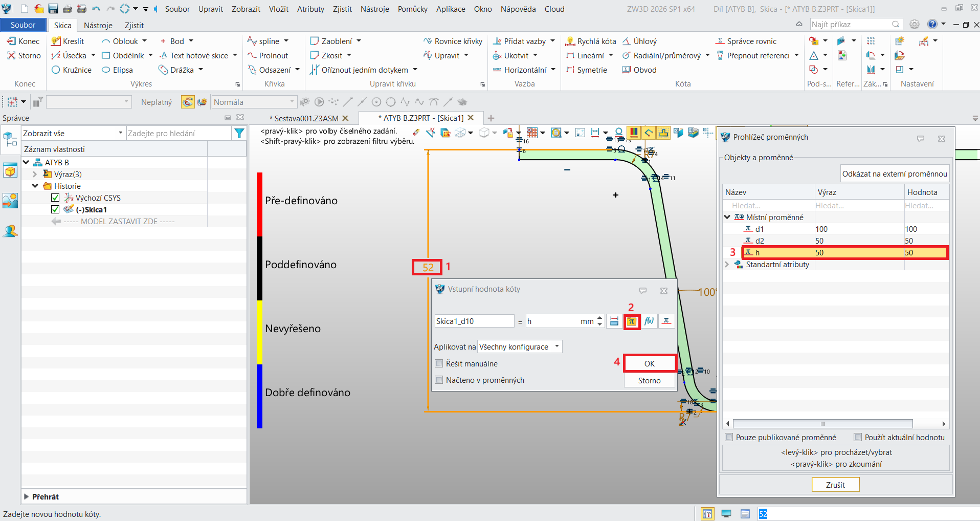Uncheck the (-)Skica1 history item
Screen dimensions: 980x521
(56, 209)
